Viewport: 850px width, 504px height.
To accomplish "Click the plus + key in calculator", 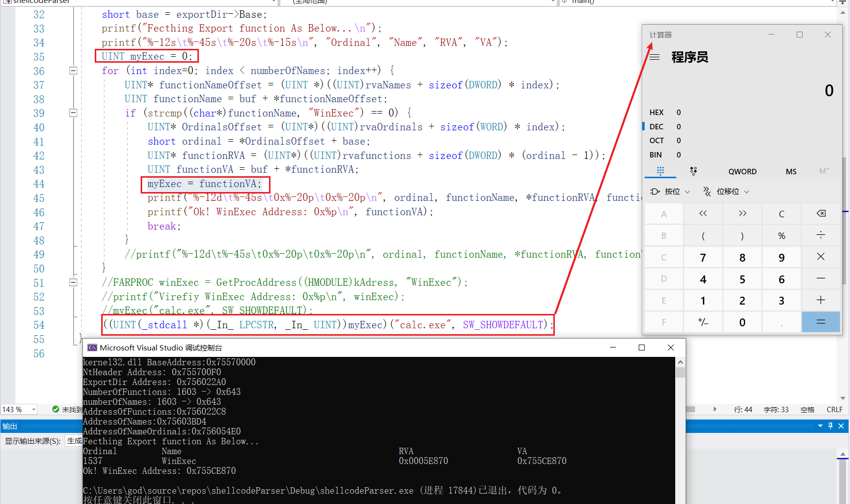I will click(x=821, y=300).
